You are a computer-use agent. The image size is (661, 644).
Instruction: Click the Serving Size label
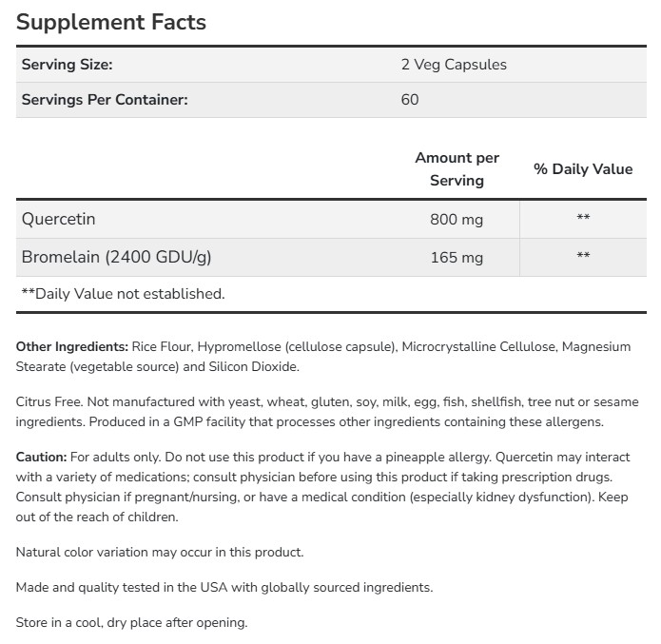[67, 65]
